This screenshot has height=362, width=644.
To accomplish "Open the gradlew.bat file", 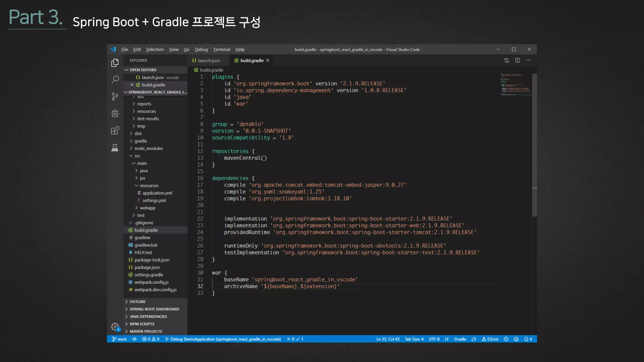I will coord(156,245).
